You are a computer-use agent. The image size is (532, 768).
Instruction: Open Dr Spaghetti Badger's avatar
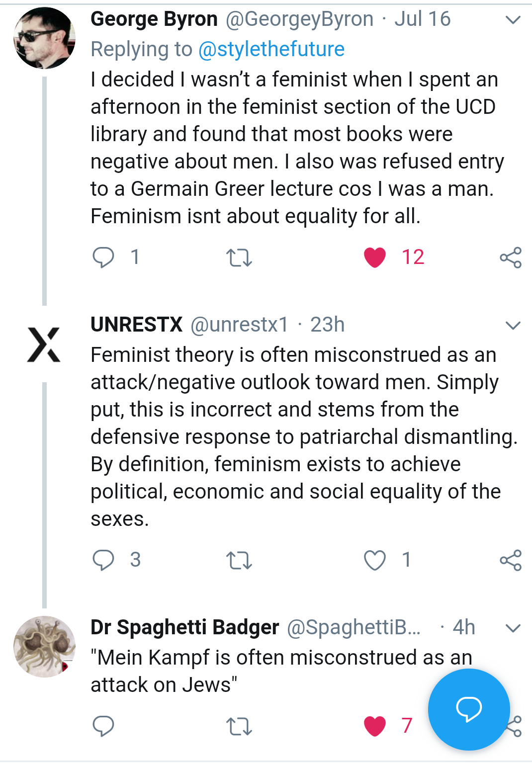pyautogui.click(x=44, y=647)
